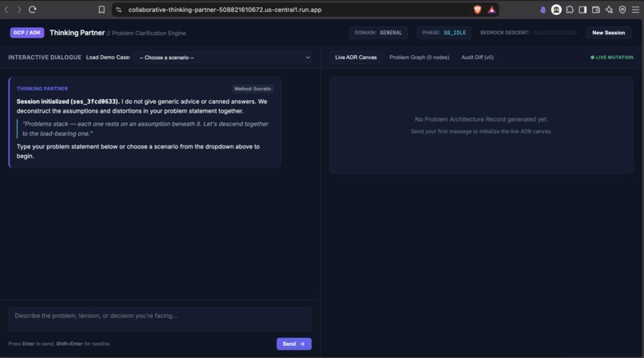Click the Method: Socratic badge
The height and width of the screenshot is (358, 644).
click(x=252, y=89)
